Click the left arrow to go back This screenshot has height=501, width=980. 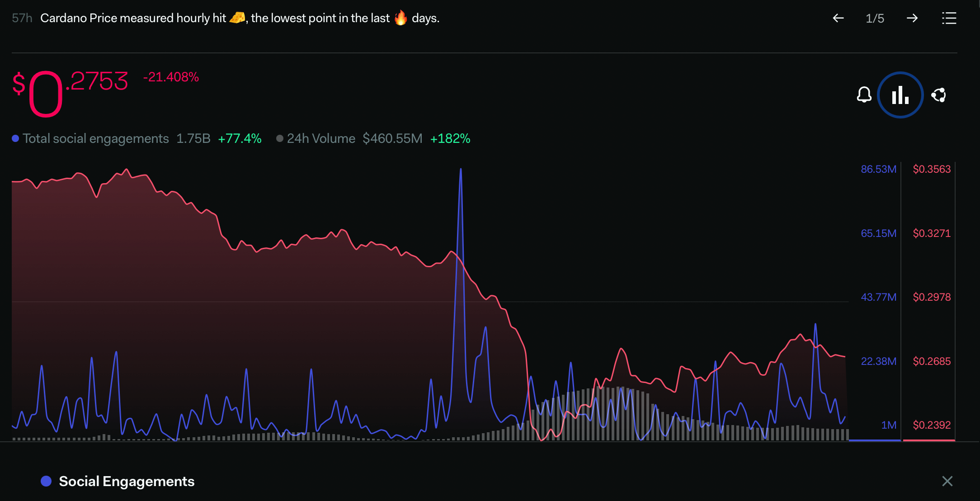838,18
